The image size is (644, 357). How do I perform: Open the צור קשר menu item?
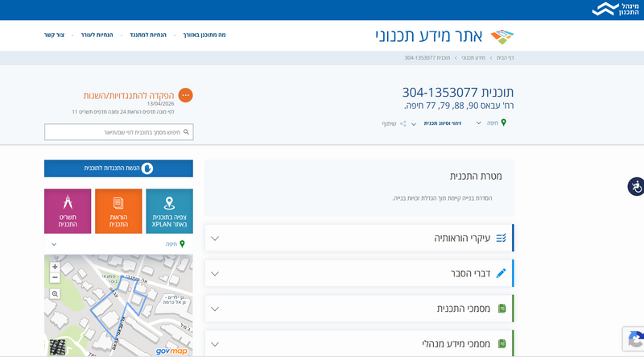click(x=54, y=35)
